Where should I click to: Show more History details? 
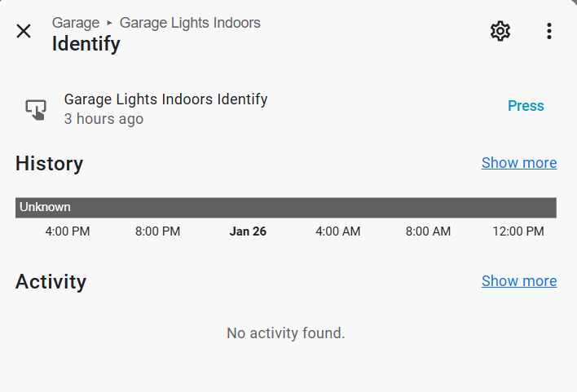[x=519, y=163]
